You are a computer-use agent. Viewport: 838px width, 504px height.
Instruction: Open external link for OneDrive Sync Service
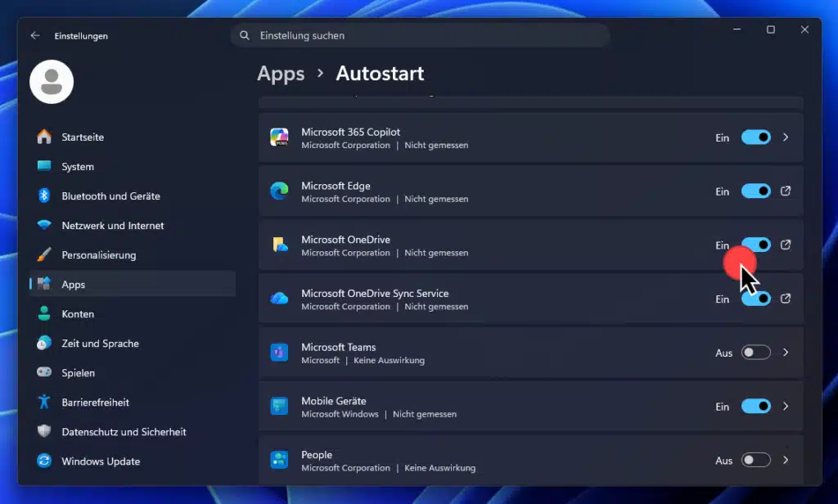[785, 299]
